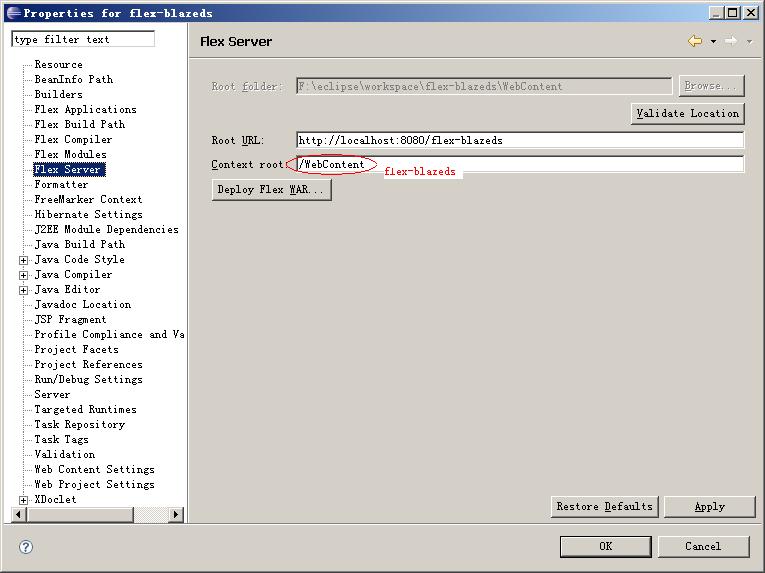
Task: Select Profile Compliance and Validation item
Action: pyautogui.click(x=109, y=334)
